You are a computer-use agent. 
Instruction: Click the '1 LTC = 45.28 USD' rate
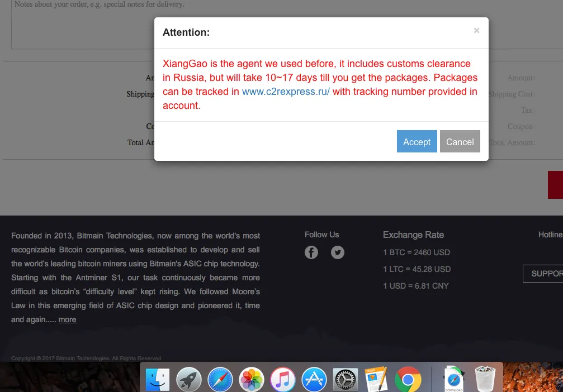417,269
